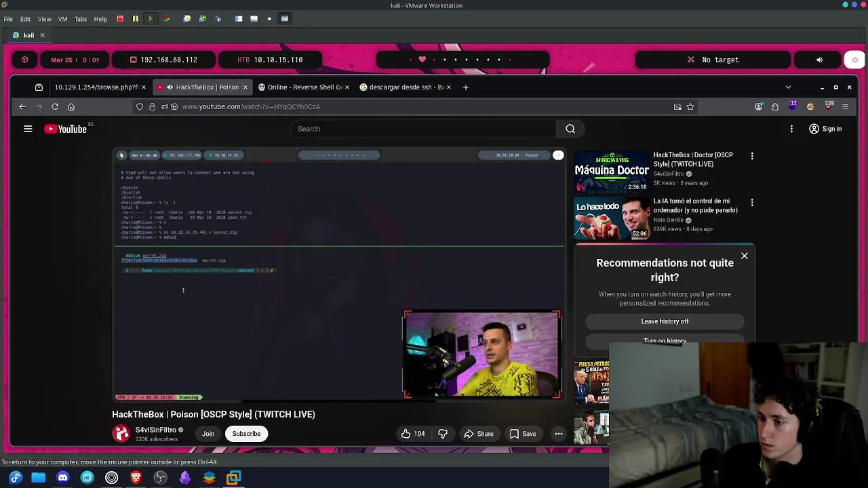
Task: Click the Kali panel cube launcher icon
Action: click(25, 60)
